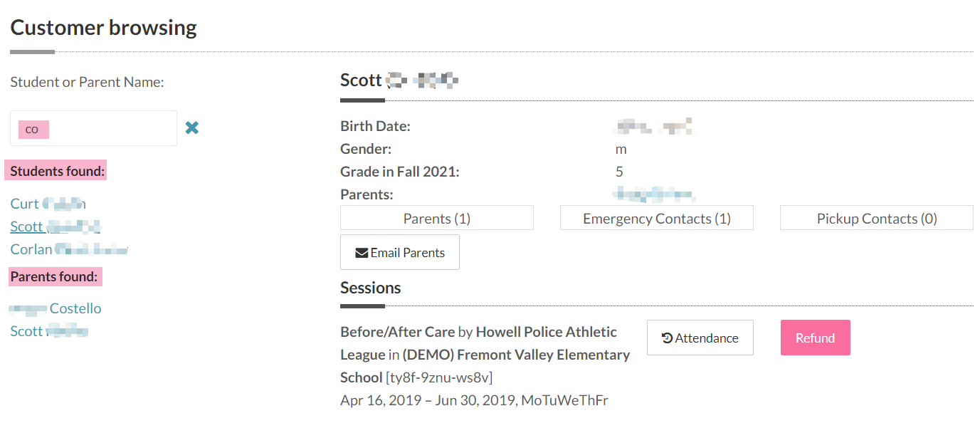
Task: Open Attendance for Before/After Care session
Action: (700, 338)
